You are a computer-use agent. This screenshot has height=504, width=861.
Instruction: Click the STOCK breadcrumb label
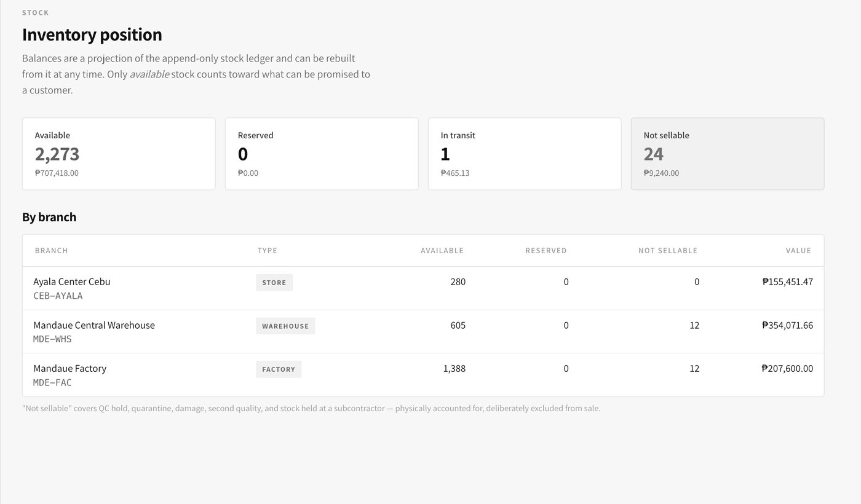coord(36,13)
